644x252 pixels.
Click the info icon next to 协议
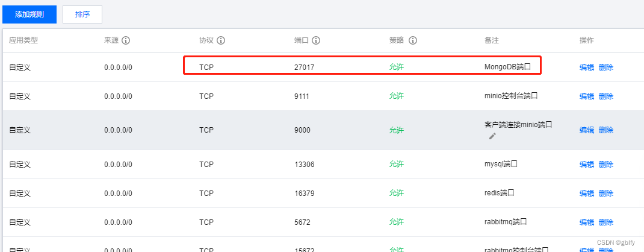click(221, 41)
